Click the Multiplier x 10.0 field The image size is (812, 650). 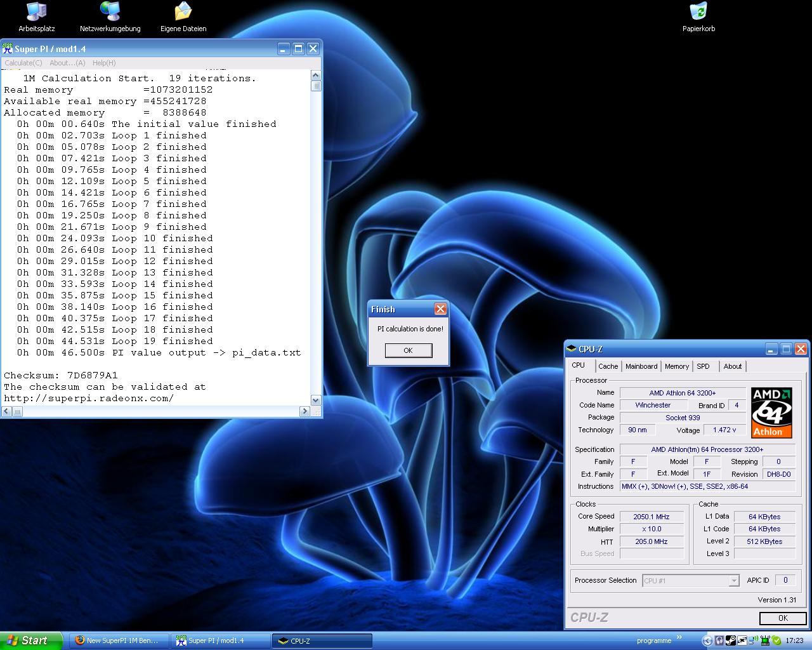click(652, 529)
